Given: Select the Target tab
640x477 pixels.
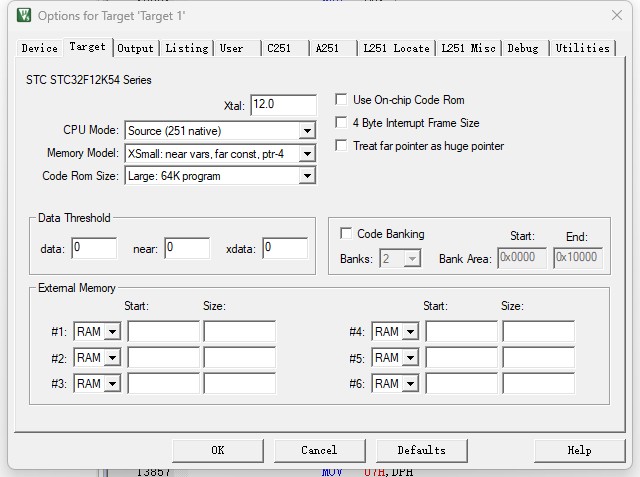Looking at the screenshot, I should point(87,47).
